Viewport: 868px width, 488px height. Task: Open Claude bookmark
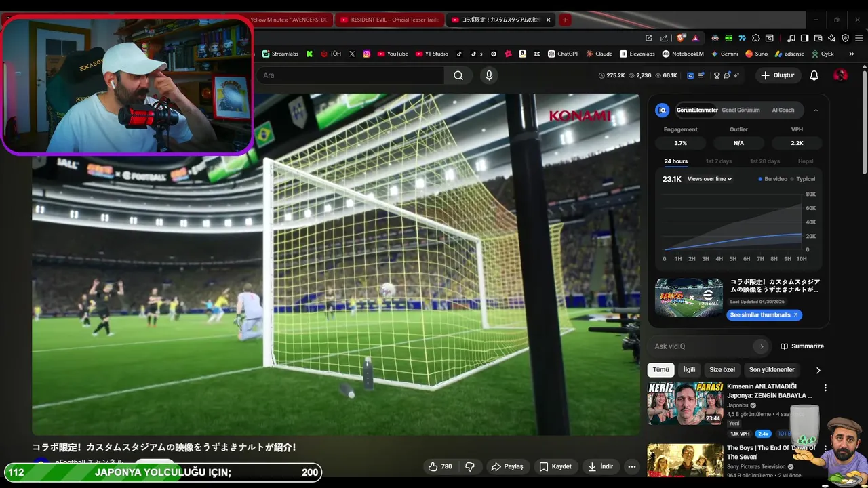point(599,54)
